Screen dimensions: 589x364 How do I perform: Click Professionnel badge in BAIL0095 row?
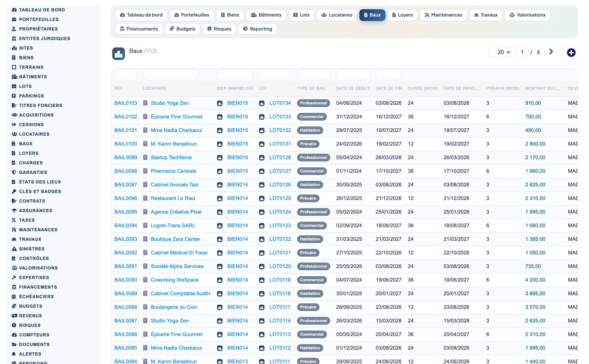(313, 212)
